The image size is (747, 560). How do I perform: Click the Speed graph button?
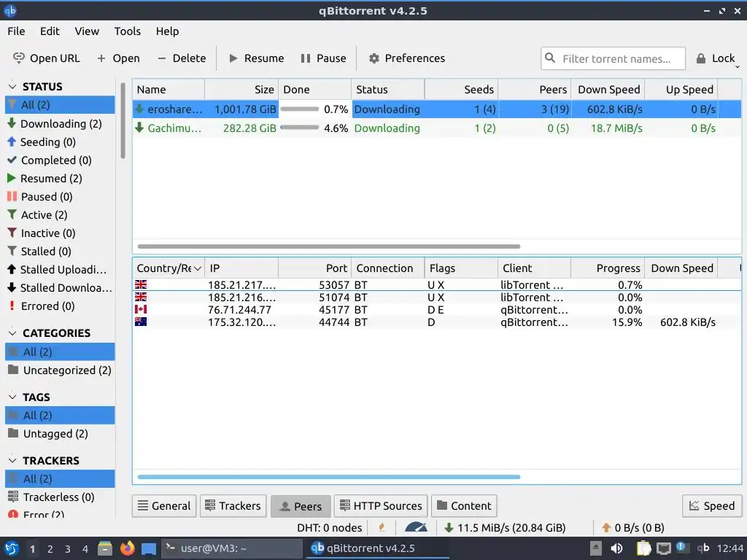pyautogui.click(x=712, y=506)
